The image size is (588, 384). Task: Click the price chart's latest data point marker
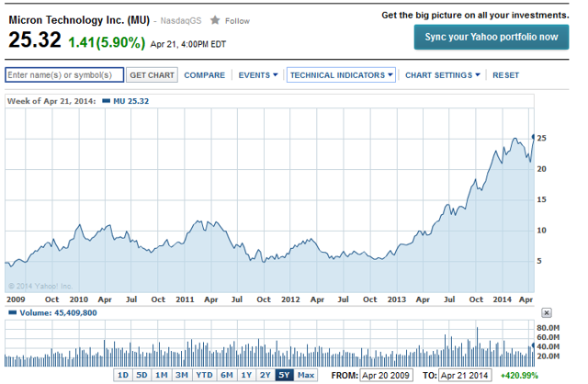[x=533, y=137]
